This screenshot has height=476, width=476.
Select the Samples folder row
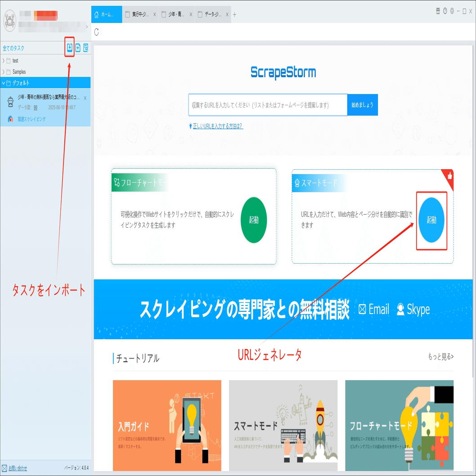(x=45, y=72)
